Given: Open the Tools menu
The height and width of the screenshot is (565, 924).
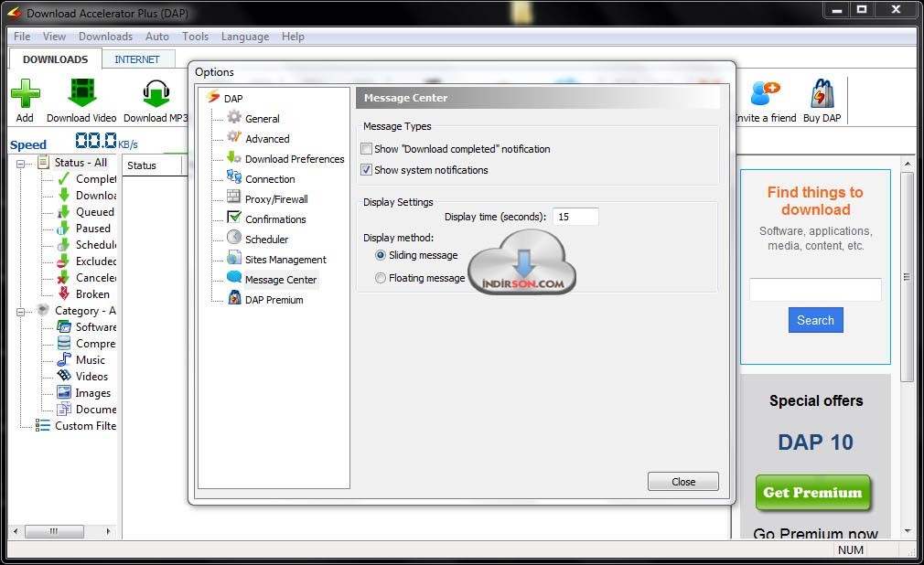Looking at the screenshot, I should pos(195,37).
